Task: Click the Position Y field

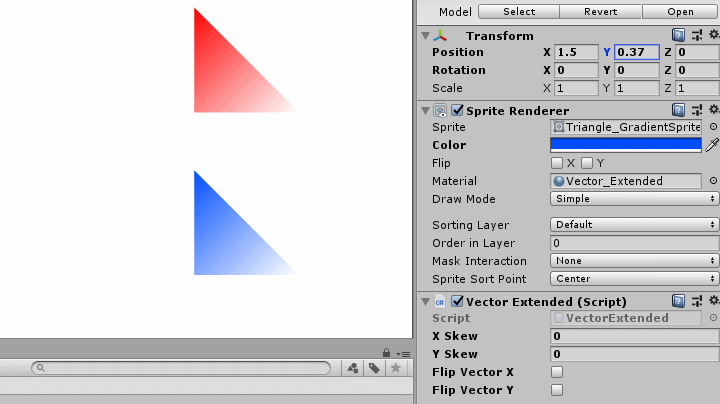Action: (x=637, y=52)
